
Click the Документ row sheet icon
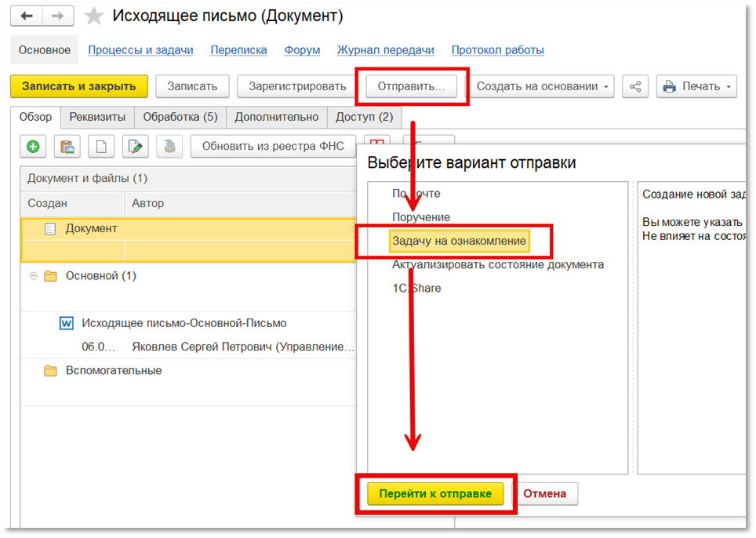[x=50, y=228]
